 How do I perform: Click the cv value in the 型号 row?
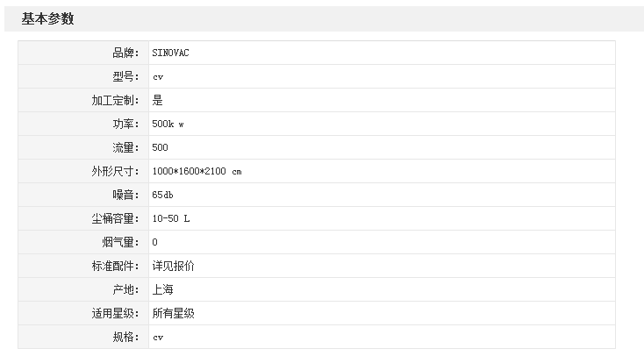coord(158,76)
